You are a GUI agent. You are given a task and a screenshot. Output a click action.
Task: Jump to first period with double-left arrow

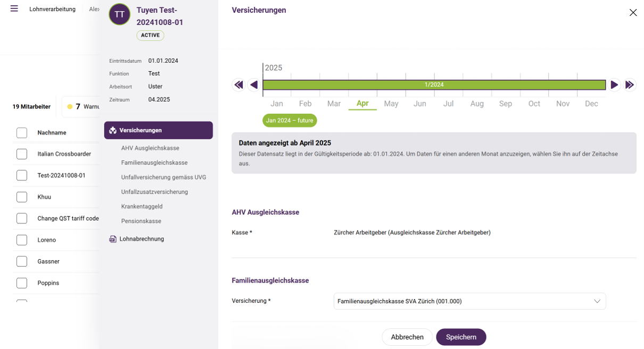point(238,85)
